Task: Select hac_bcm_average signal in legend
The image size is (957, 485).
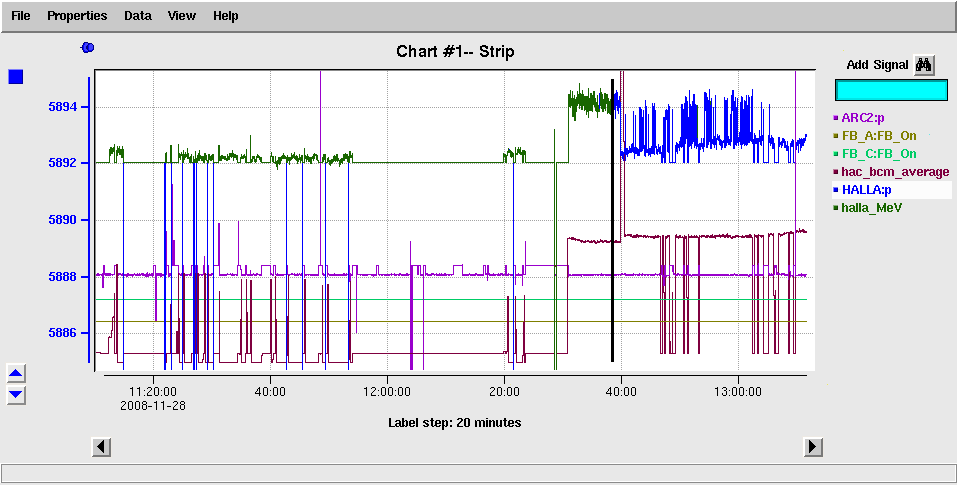Action: tap(895, 172)
